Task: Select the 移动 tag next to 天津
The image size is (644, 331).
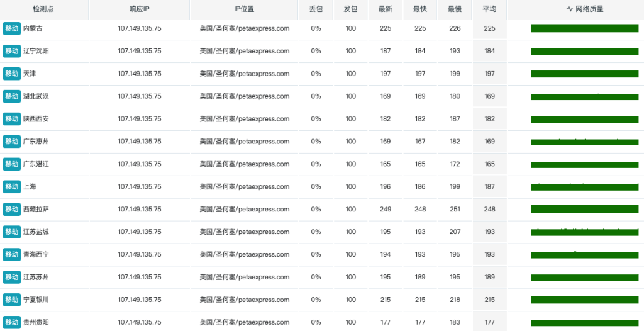Action: click(11, 74)
